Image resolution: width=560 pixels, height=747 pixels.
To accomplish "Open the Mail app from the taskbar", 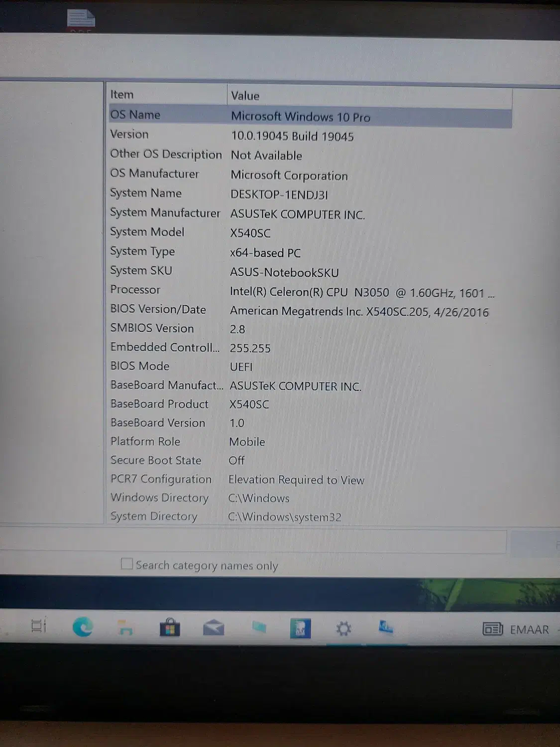I will [x=214, y=628].
